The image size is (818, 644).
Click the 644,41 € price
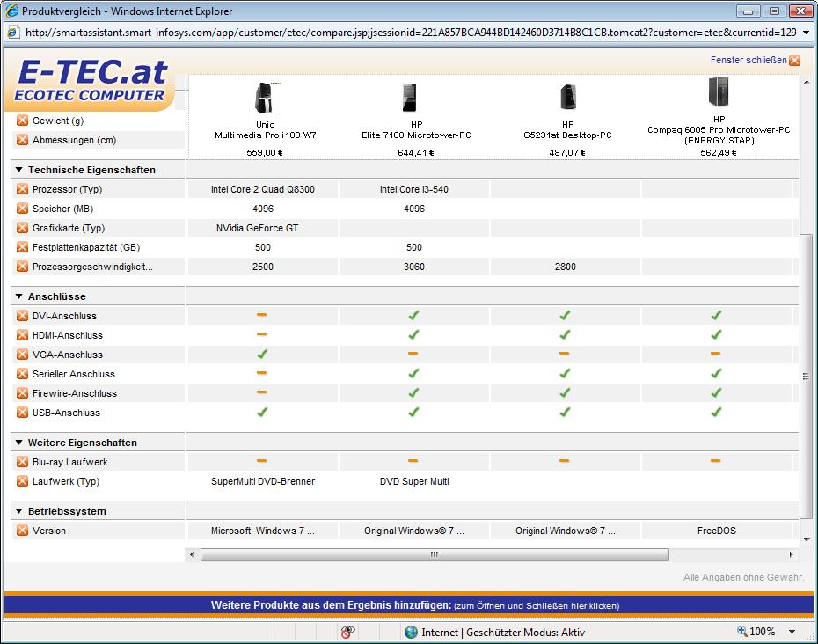pyautogui.click(x=416, y=152)
